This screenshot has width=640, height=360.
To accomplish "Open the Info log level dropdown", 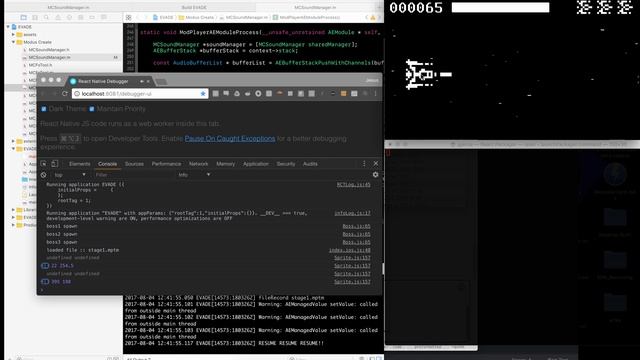I will [x=194, y=175].
